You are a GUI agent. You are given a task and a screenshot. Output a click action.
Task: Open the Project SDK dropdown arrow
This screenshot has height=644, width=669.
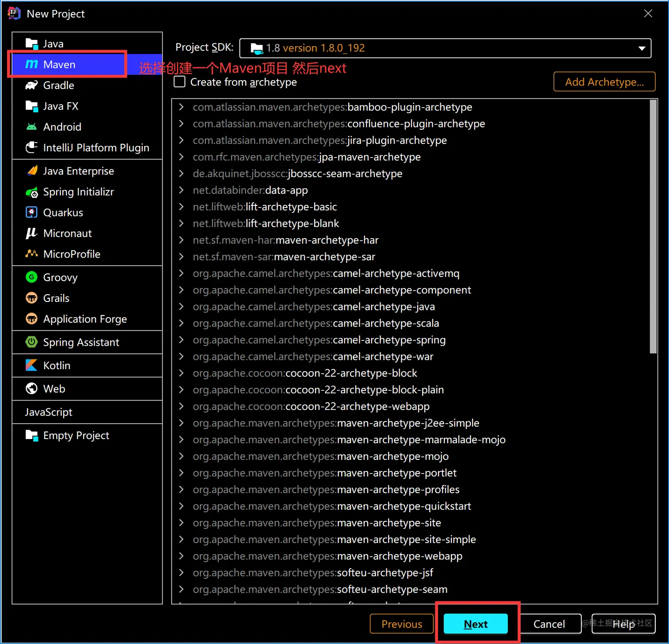tap(642, 48)
